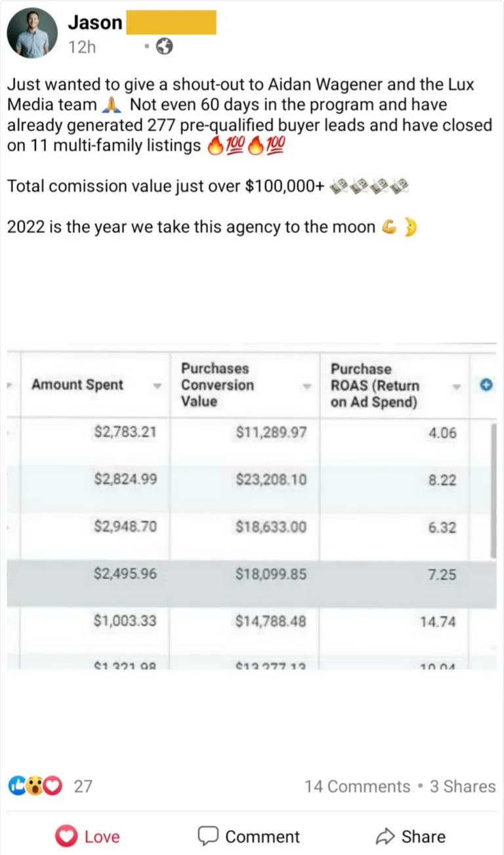The image size is (504, 855).
Task: Click the heart Love reaction icon
Action: (66, 836)
